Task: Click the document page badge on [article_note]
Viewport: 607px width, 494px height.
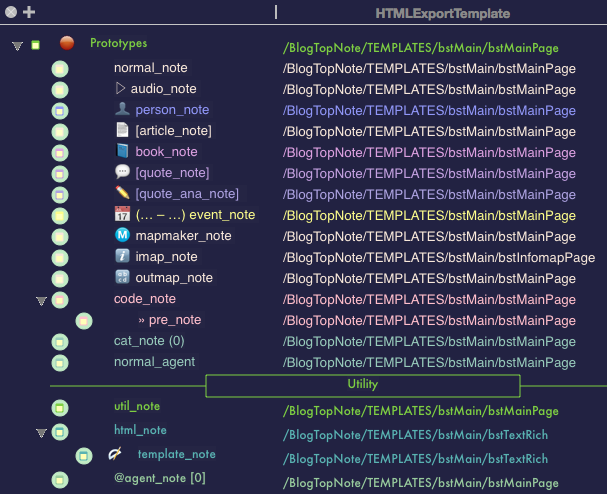Action: (122, 130)
